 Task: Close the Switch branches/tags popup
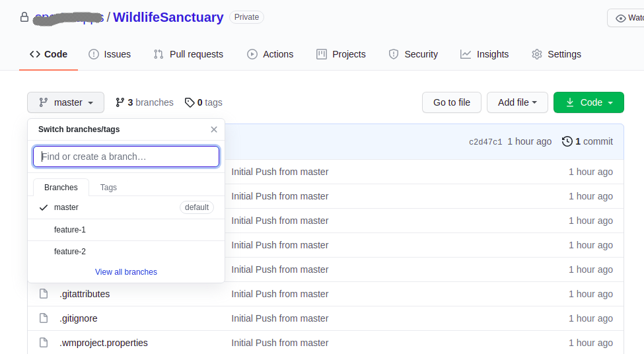[213, 129]
